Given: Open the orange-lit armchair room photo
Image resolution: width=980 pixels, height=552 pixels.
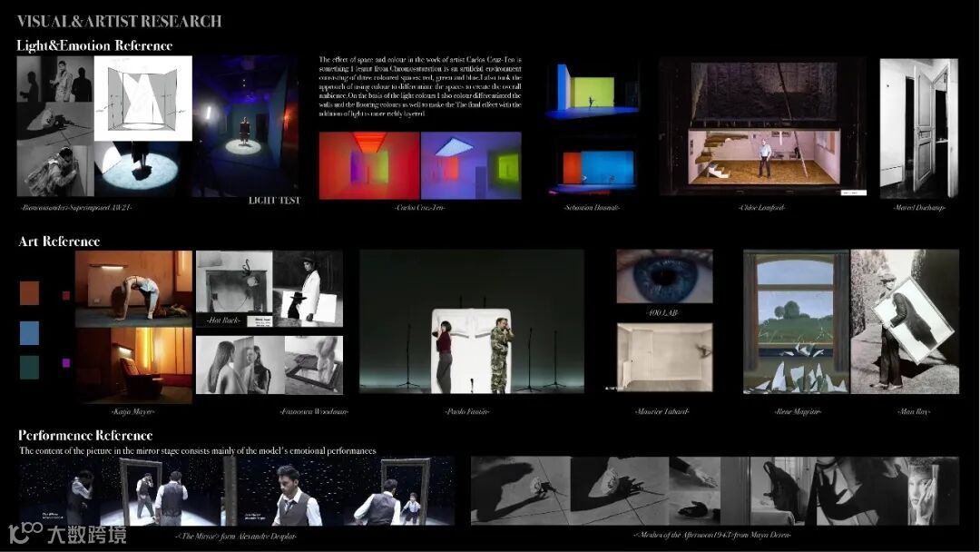Looking at the screenshot, I should pyautogui.click(x=133, y=365).
